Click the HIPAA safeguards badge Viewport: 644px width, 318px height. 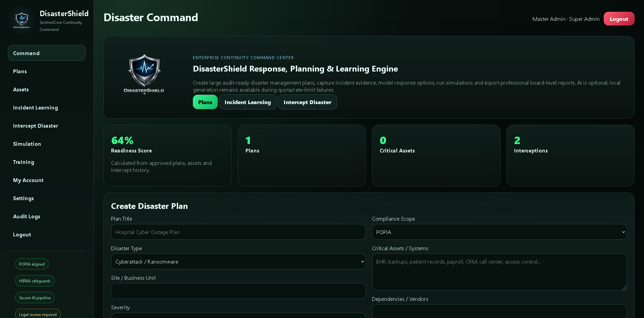click(35, 281)
